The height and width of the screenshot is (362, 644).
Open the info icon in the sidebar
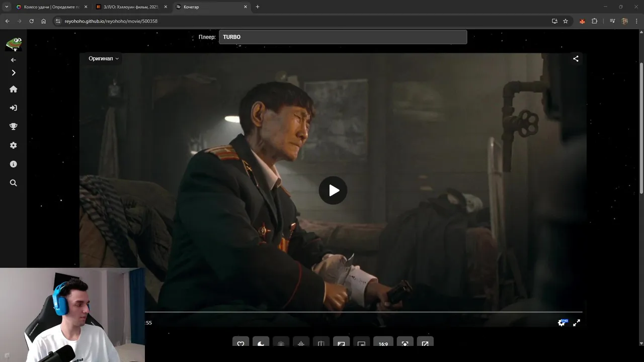pos(14,164)
